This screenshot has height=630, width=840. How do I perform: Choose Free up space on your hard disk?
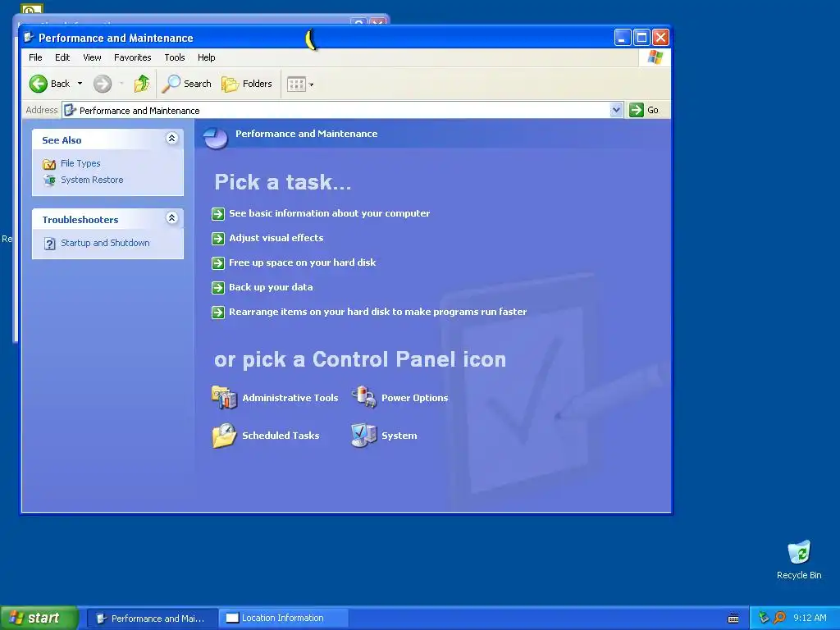click(302, 262)
